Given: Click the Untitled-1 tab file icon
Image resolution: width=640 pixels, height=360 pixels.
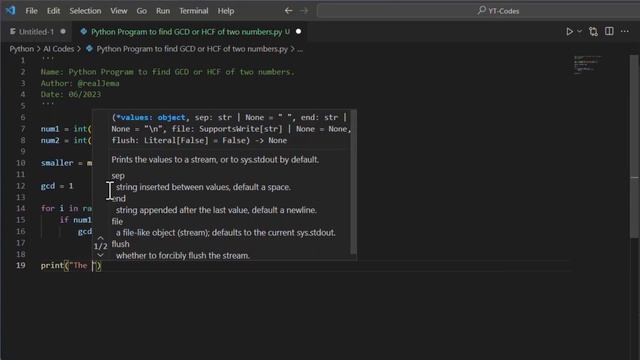Looking at the screenshot, I should (13, 31).
